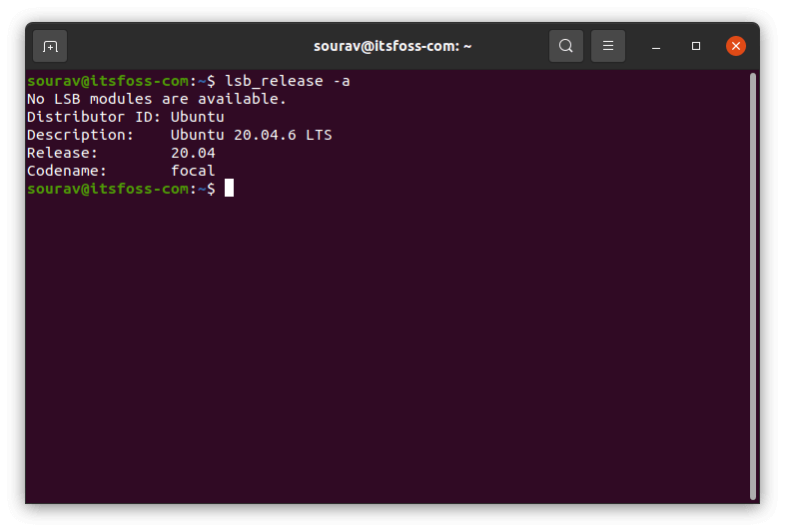Image resolution: width=785 pixels, height=532 pixels.
Task: Click the window title sourav@itsfoss-com: ~
Action: tap(394, 46)
